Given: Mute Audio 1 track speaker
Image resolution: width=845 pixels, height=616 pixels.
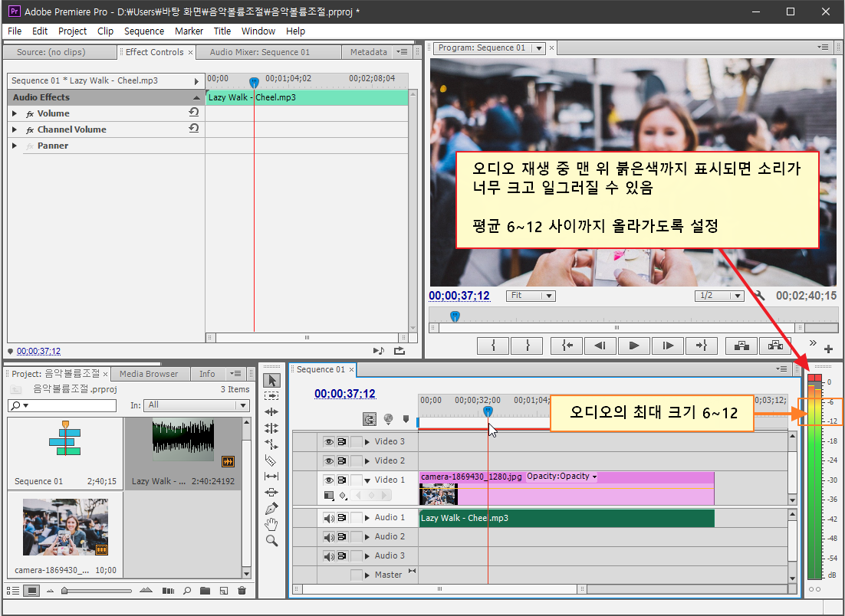Looking at the screenshot, I should (328, 518).
